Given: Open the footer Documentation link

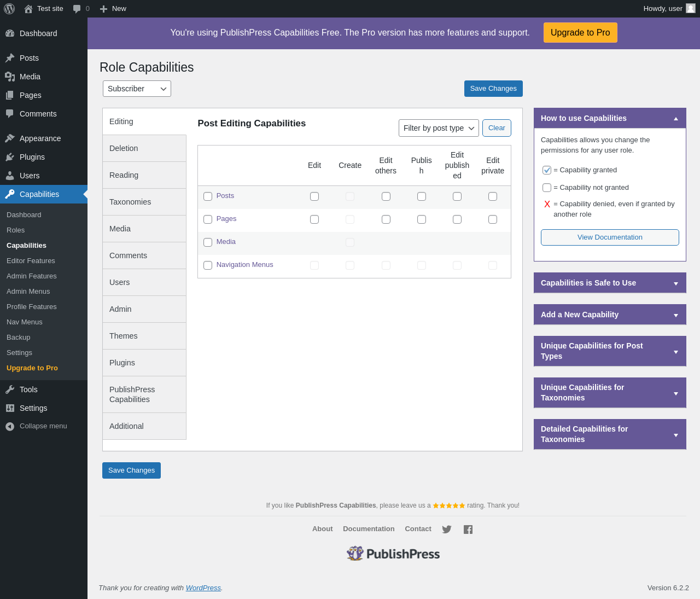Looking at the screenshot, I should click(369, 529).
